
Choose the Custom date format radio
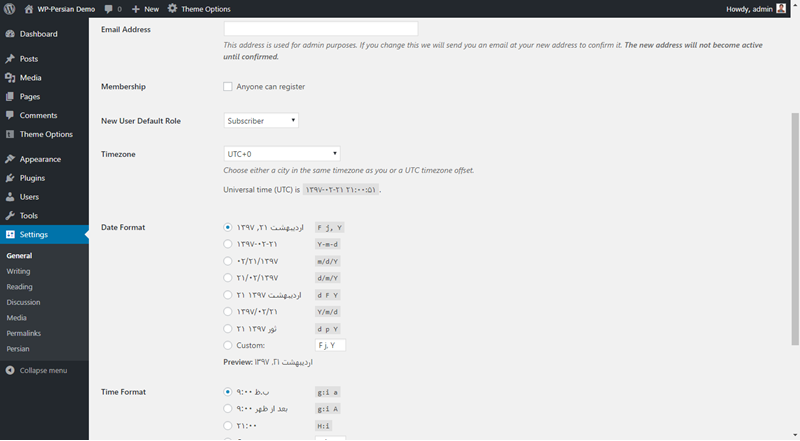tap(228, 345)
